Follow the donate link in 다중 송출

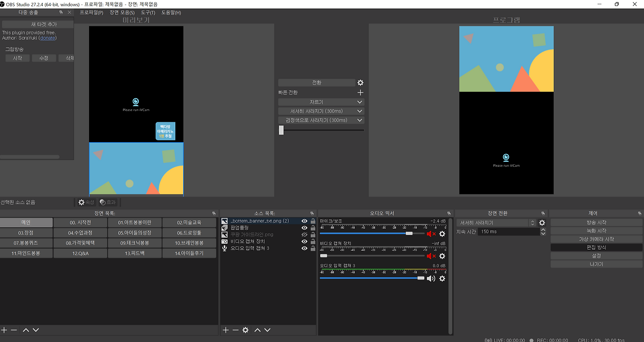click(48, 38)
